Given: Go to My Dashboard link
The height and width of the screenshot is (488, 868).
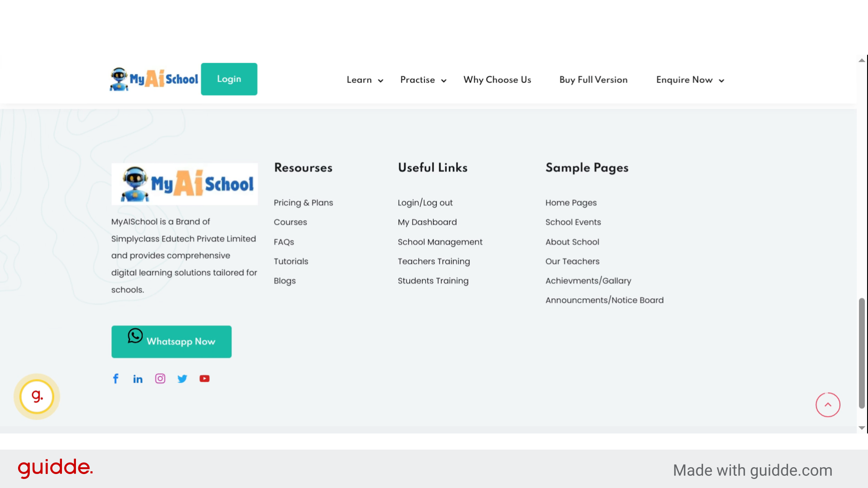Looking at the screenshot, I should (427, 222).
